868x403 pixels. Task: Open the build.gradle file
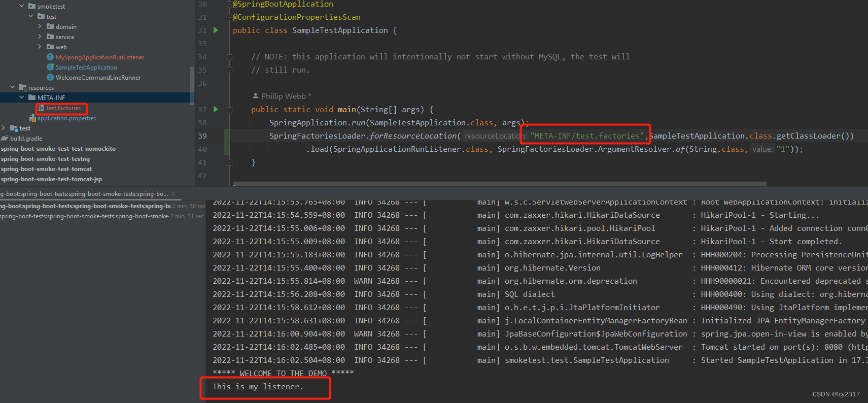point(26,138)
